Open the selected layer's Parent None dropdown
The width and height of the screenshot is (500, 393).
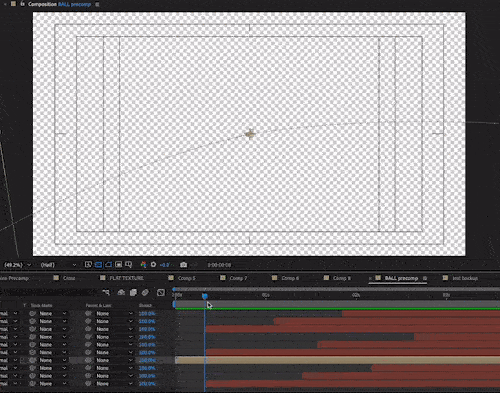tap(114, 360)
